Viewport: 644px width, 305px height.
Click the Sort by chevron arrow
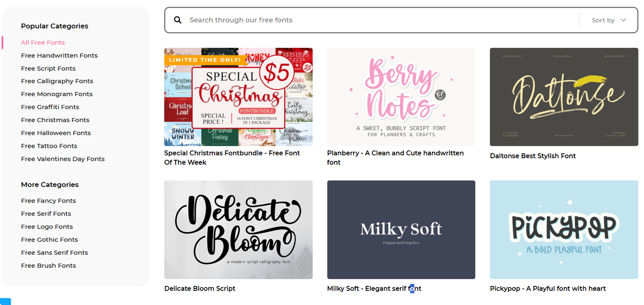pyautogui.click(x=623, y=20)
